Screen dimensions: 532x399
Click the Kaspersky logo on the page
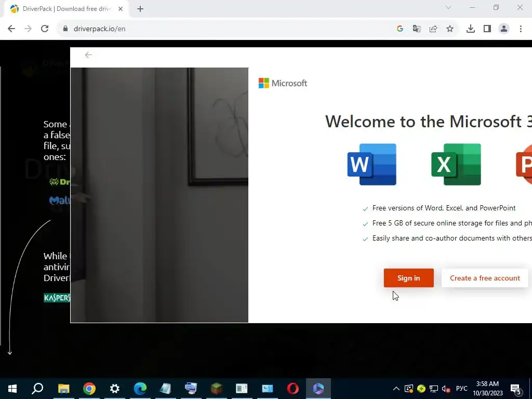(x=57, y=298)
